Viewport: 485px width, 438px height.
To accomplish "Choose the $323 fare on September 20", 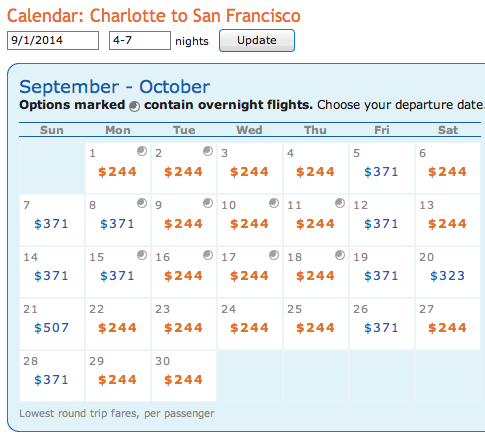I will (x=447, y=276).
